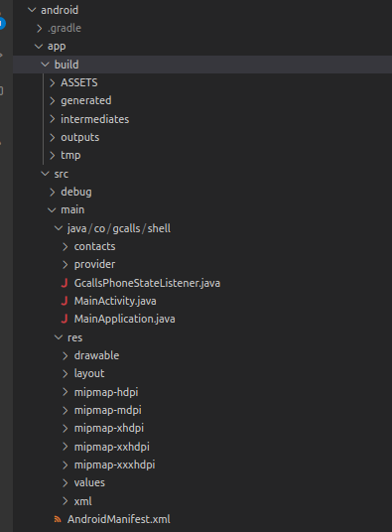
Task: Select the tmp folder label
Action: coord(70,156)
